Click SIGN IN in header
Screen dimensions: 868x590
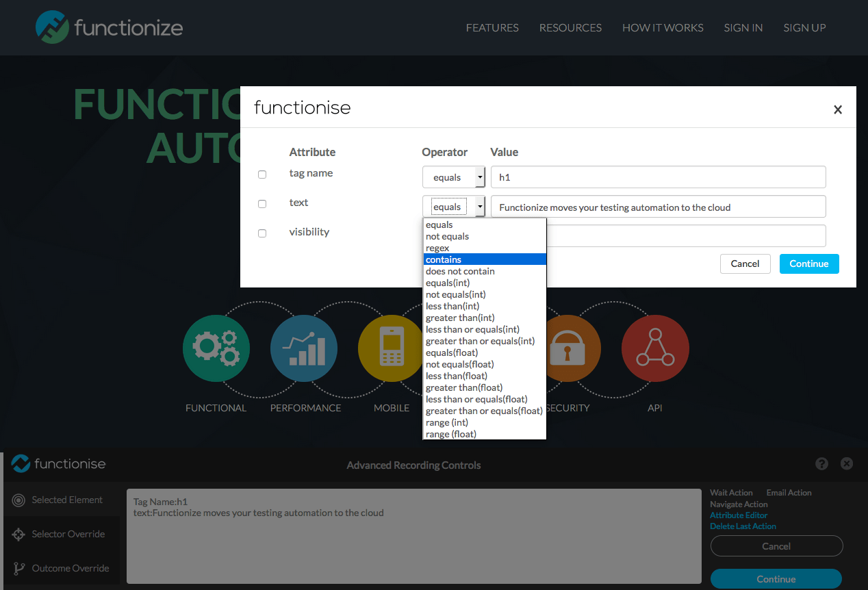(x=743, y=28)
